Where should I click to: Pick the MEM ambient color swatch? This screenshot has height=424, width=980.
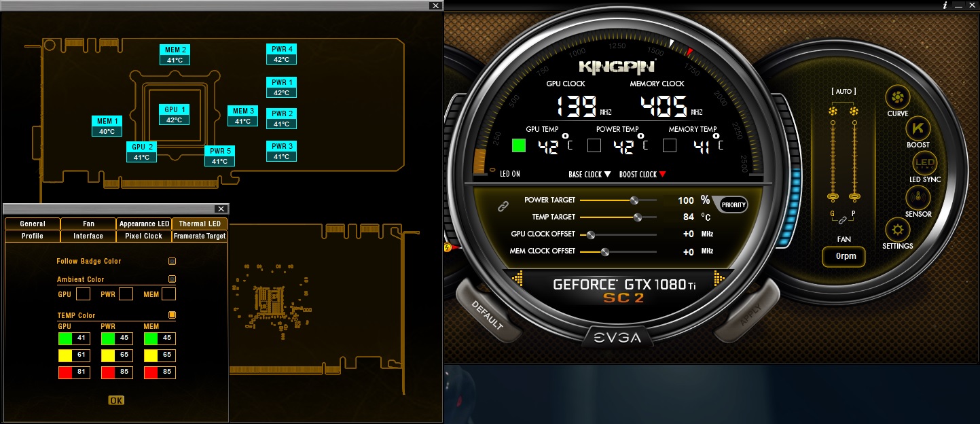coord(168,294)
